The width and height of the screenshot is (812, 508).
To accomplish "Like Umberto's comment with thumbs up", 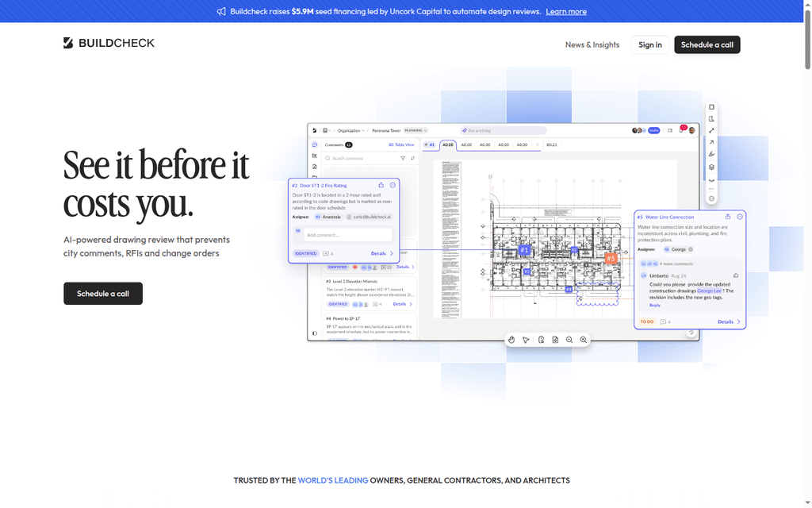I will 736,275.
